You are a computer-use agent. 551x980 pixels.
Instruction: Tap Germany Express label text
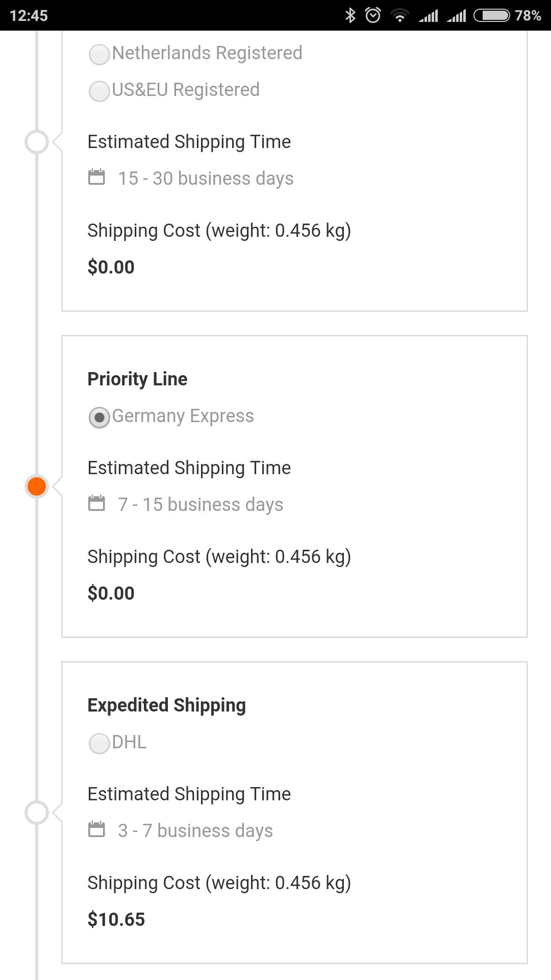coord(183,416)
